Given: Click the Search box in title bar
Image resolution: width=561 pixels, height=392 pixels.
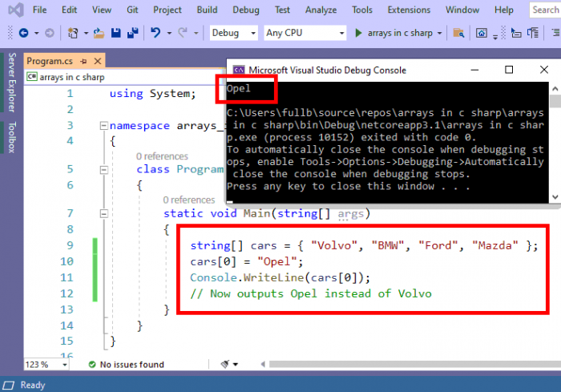Looking at the screenshot, I should click(x=544, y=10).
